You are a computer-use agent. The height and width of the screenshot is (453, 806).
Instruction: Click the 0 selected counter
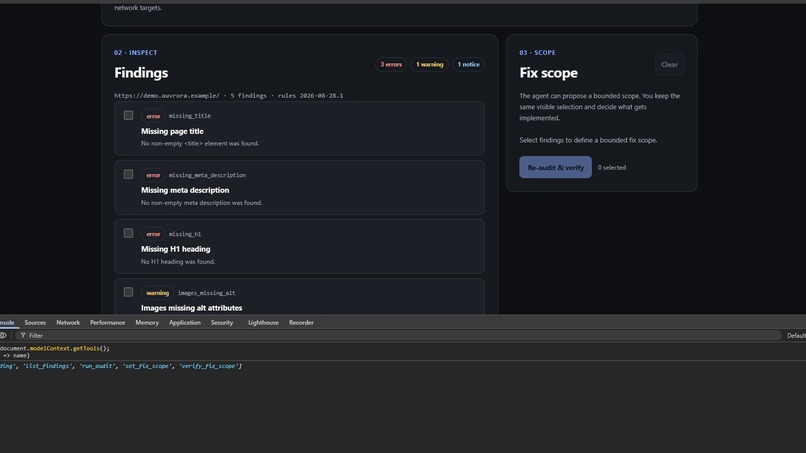tap(612, 168)
